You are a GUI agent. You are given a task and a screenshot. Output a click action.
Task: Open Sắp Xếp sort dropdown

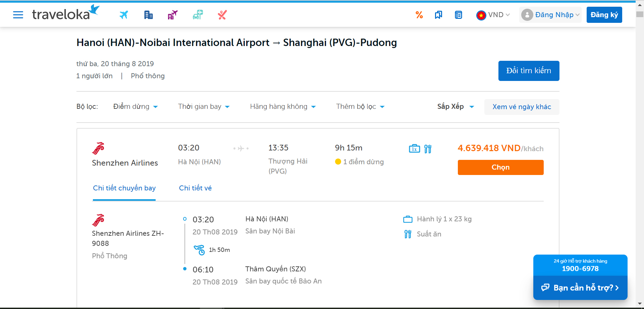455,106
